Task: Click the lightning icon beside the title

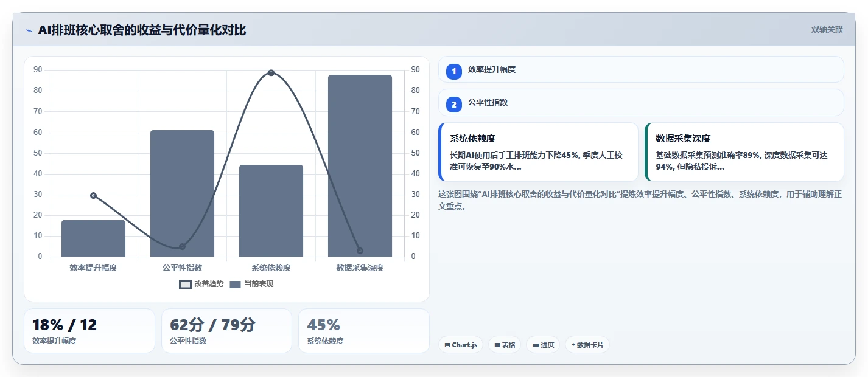Action: [x=29, y=30]
